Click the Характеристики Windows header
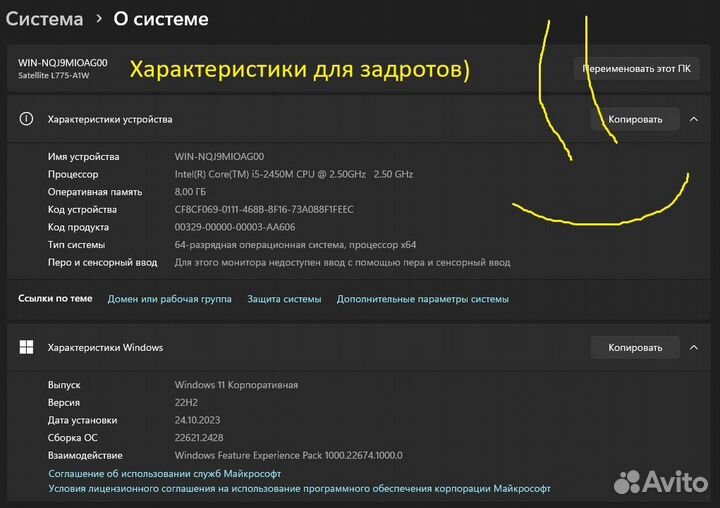Screen dimensions: 720x508 click(x=359, y=347)
